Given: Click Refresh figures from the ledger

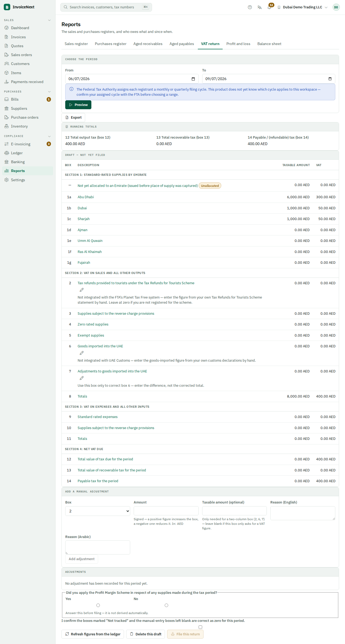Looking at the screenshot, I should click(x=93, y=634).
